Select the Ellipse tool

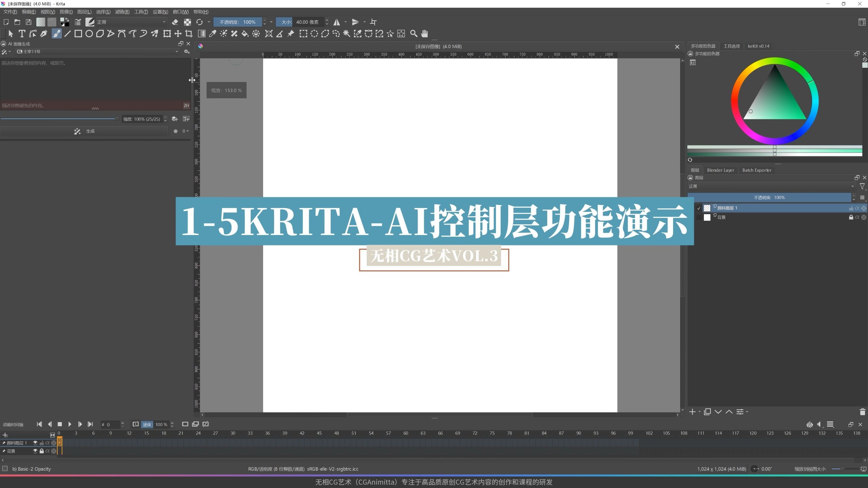point(89,34)
